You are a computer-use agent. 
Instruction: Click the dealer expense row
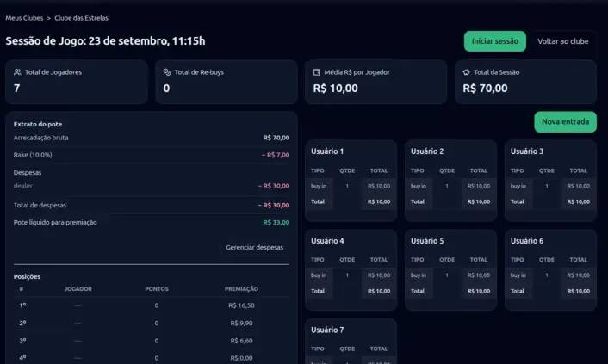pyautogui.click(x=151, y=186)
